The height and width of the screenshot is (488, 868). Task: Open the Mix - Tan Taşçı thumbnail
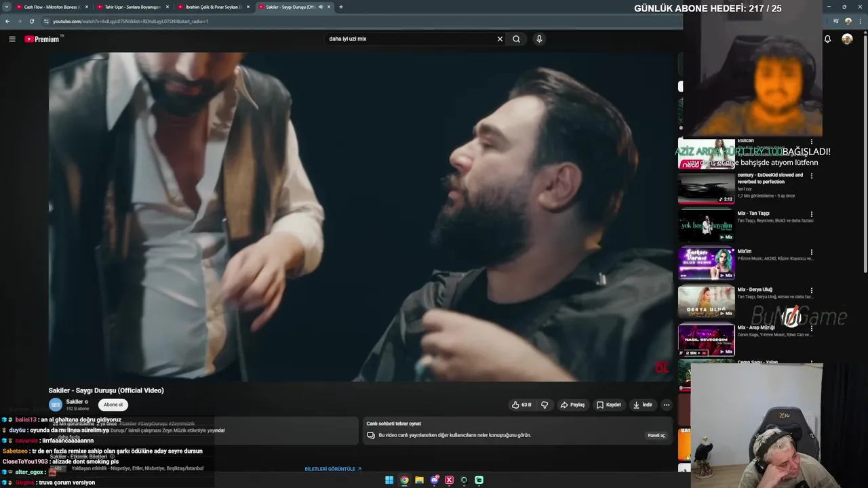click(x=706, y=226)
